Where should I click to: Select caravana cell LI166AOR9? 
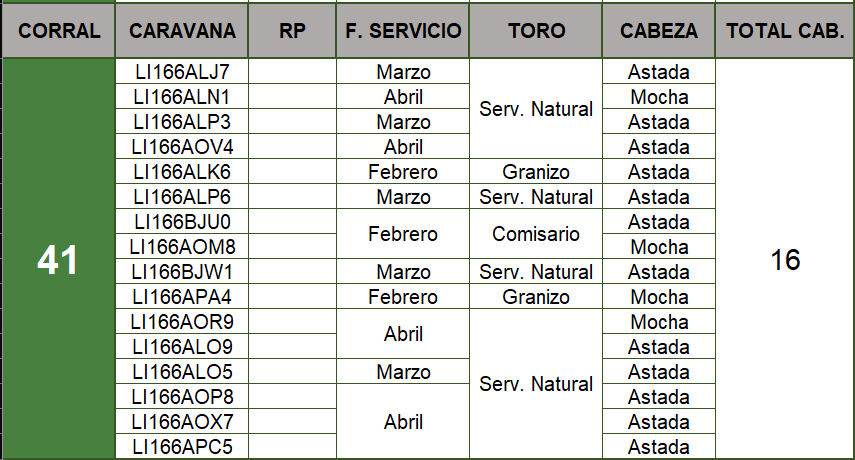tap(182, 322)
